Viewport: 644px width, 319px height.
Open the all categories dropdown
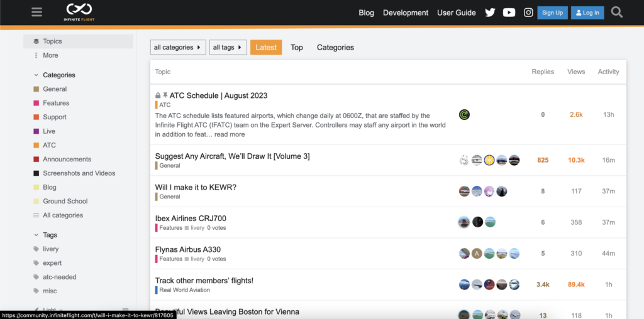coord(178,48)
